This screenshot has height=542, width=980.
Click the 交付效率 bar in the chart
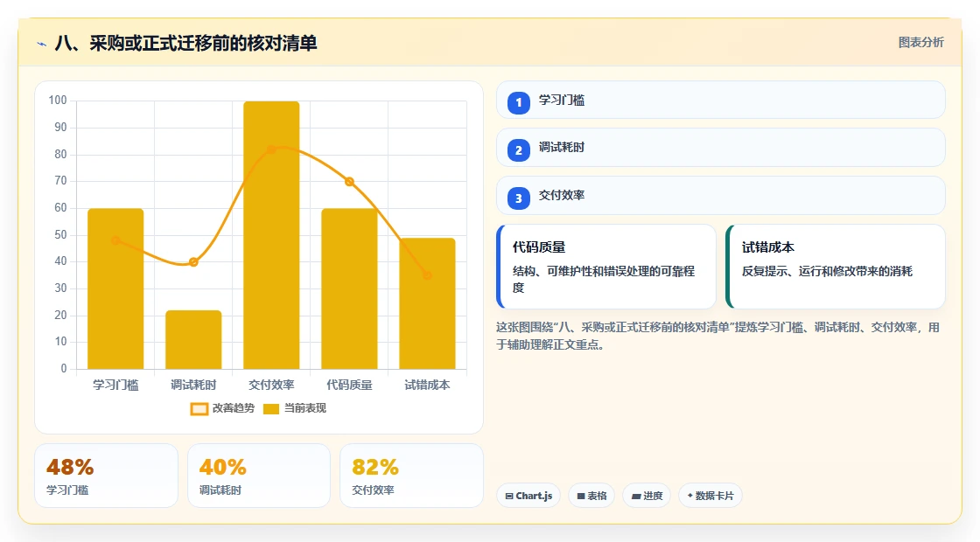tap(271, 235)
